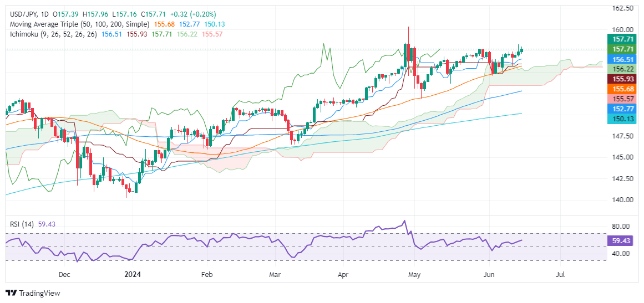The image size is (644, 303).
Task: Click the 2024 label on time axis
Action: click(134, 274)
